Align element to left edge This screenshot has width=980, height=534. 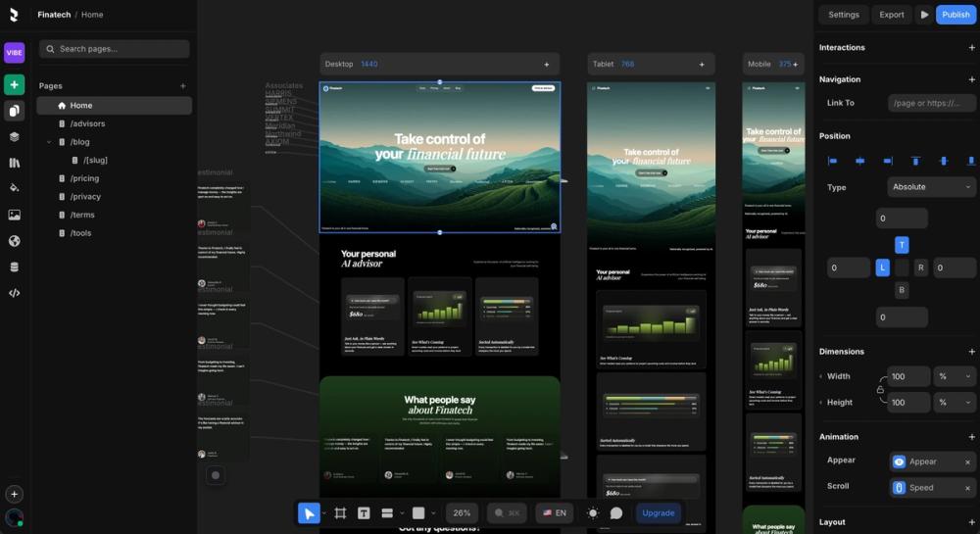coord(832,161)
